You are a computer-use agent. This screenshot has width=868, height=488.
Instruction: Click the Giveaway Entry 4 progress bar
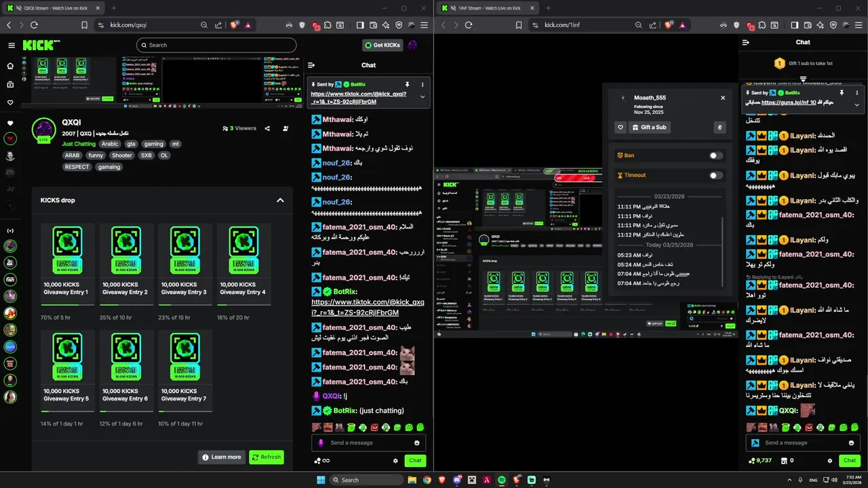[244, 306]
